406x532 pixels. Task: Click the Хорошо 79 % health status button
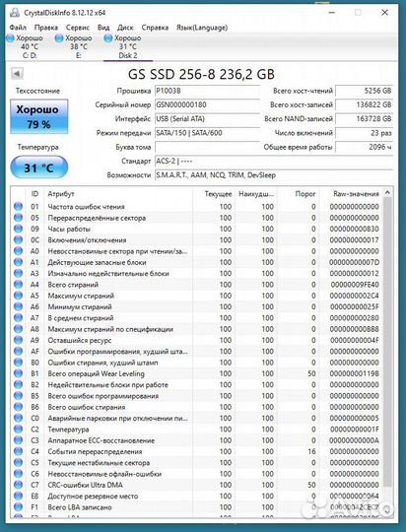(39, 116)
